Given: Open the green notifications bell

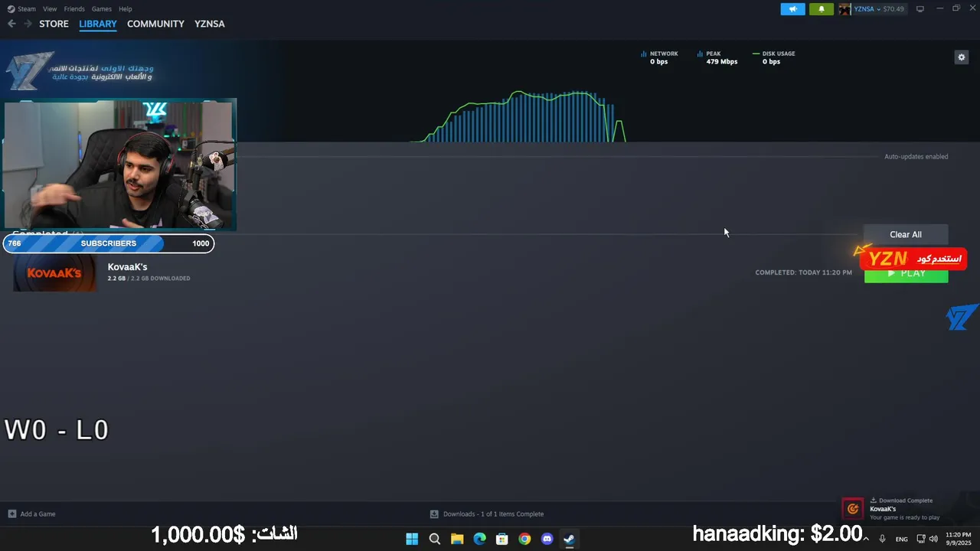Looking at the screenshot, I should point(822,9).
